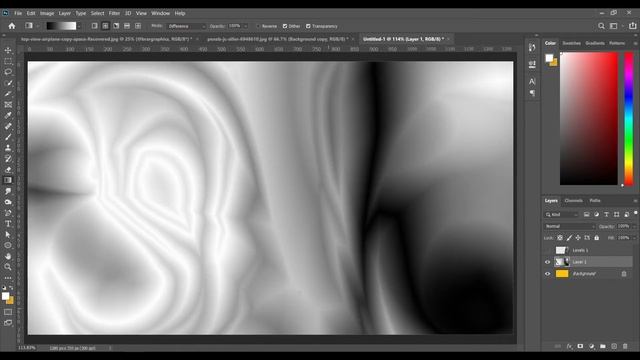640x360 pixels.
Task: Open the gradient picker dropdown arrow
Action: click(79, 26)
